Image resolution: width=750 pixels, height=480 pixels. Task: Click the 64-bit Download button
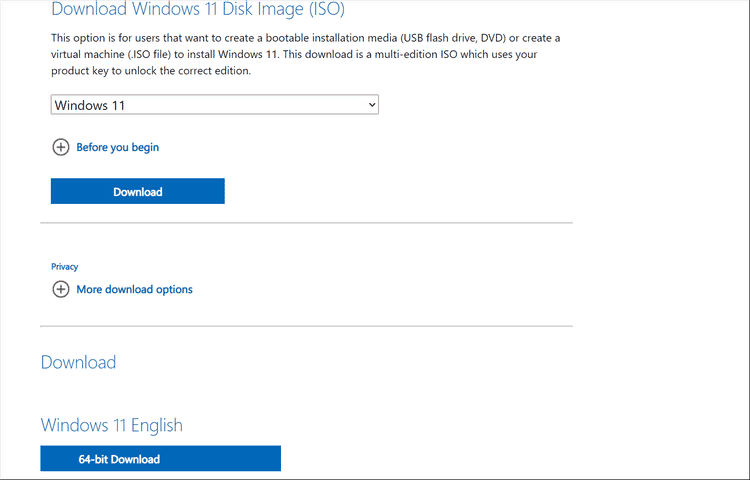tap(161, 458)
